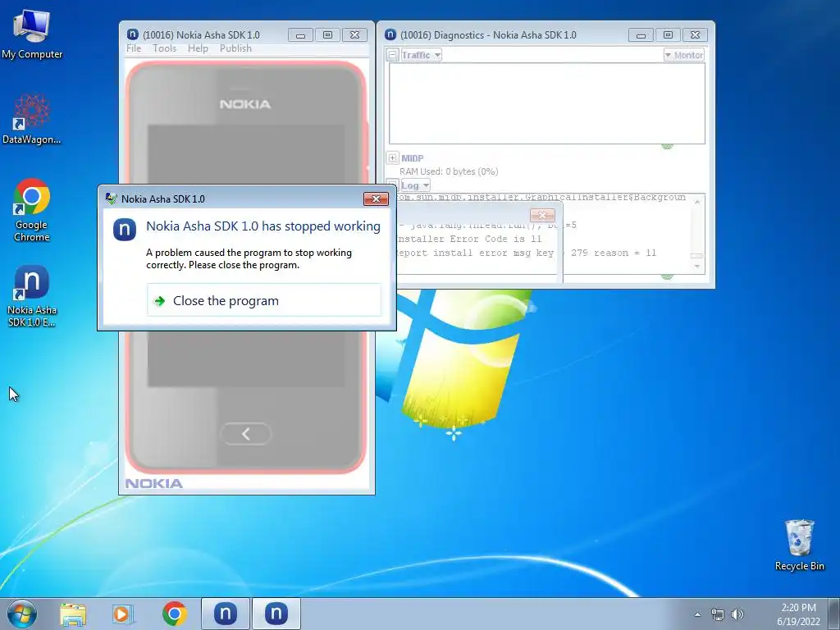840x630 pixels.
Task: Show hidden system tray icons
Action: (697, 614)
